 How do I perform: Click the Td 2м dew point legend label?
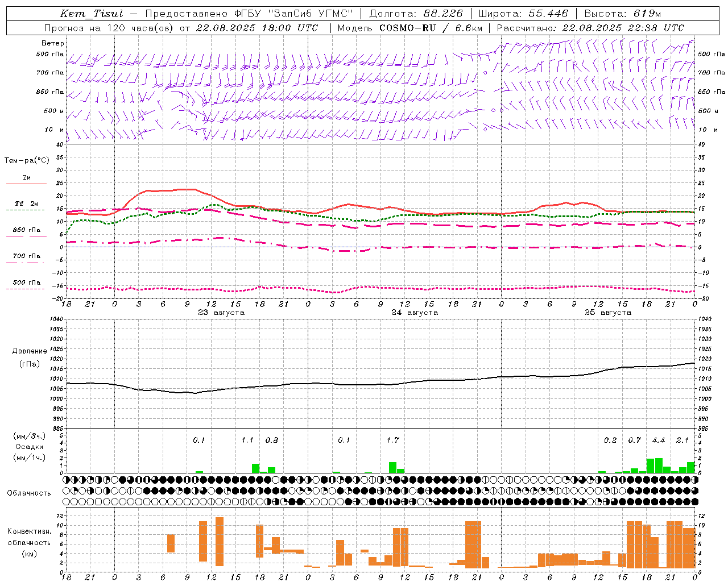pos(27,203)
